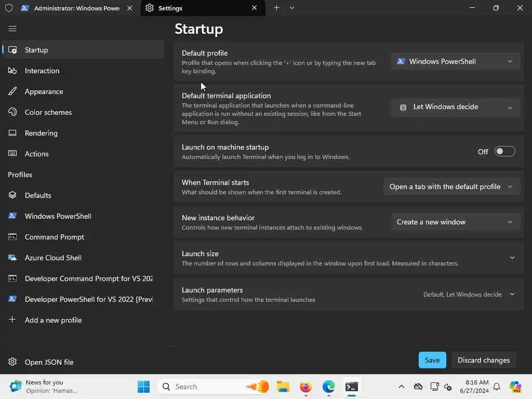Click the Open JSON file gear icon
The image size is (532, 399).
pos(12,362)
